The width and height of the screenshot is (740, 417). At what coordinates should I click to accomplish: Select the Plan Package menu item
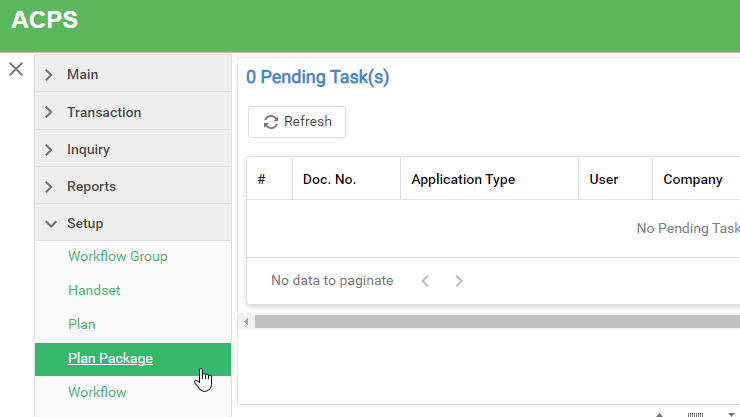[110, 359]
